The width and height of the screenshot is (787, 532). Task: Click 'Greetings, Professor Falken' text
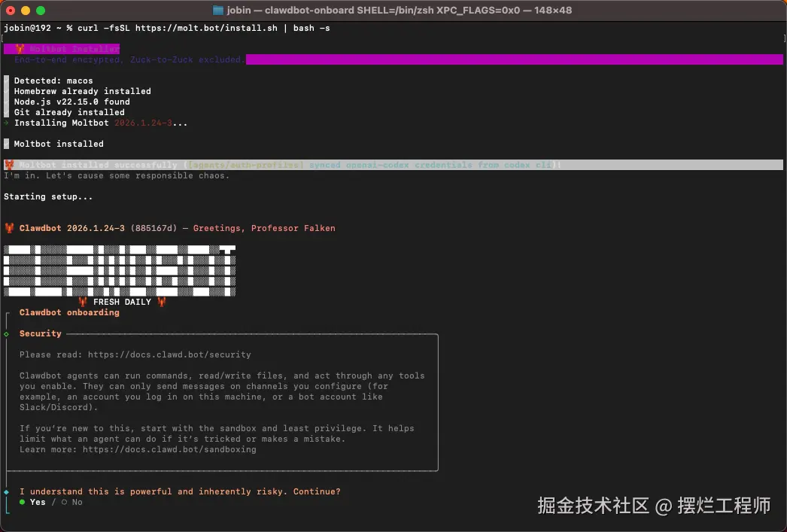click(x=264, y=228)
